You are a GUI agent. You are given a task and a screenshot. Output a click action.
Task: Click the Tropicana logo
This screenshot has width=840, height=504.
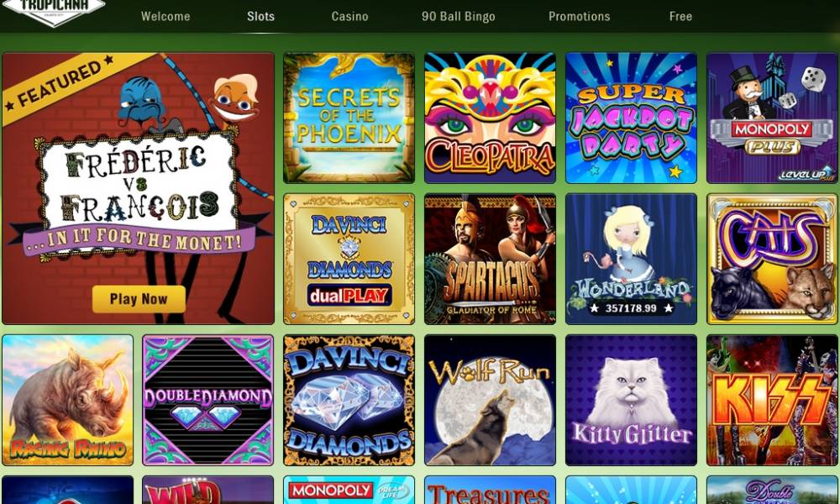pos(54,11)
